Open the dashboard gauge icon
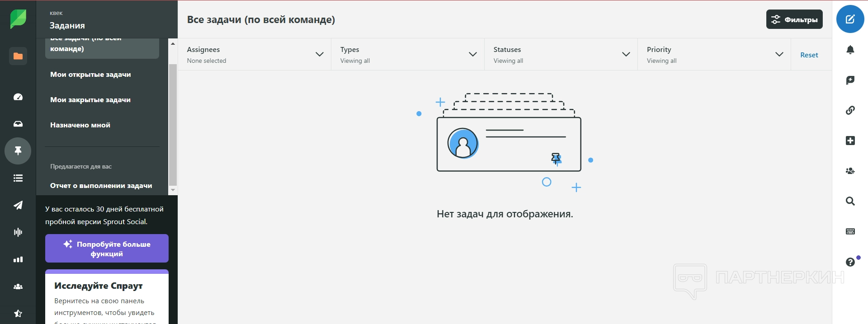The height and width of the screenshot is (324, 868). [18, 97]
